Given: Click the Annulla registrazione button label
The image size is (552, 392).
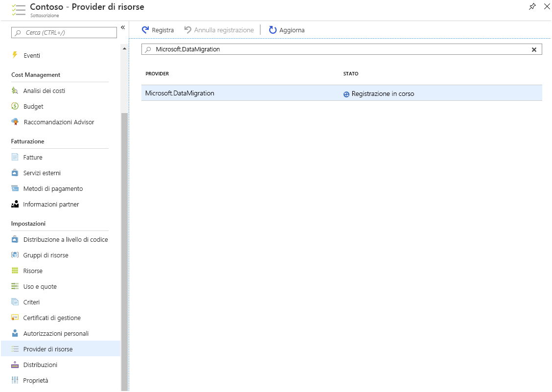Looking at the screenshot, I should 224,30.
